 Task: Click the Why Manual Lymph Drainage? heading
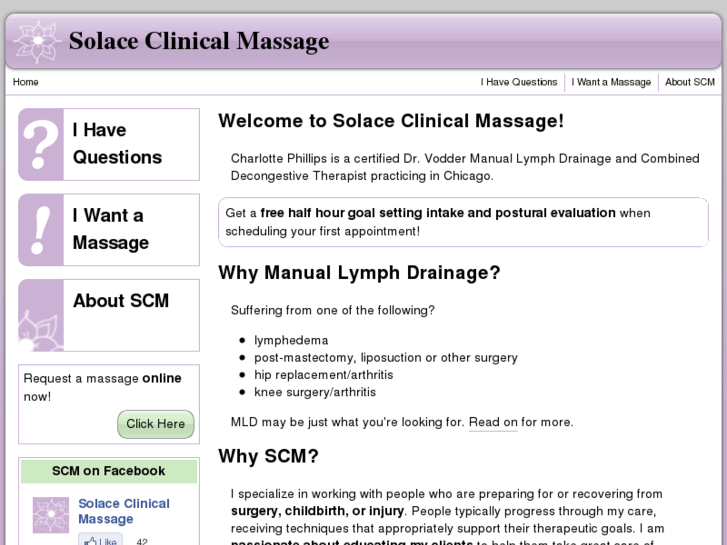click(x=359, y=273)
